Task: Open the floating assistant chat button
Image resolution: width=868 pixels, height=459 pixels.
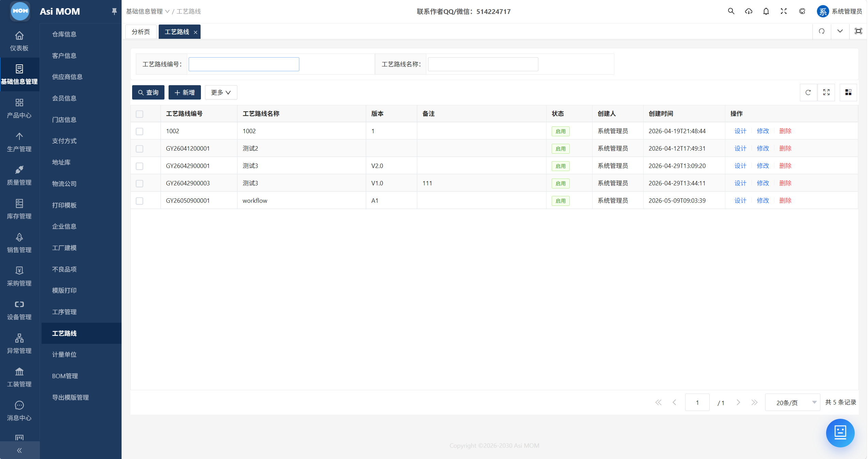Action: [840, 433]
